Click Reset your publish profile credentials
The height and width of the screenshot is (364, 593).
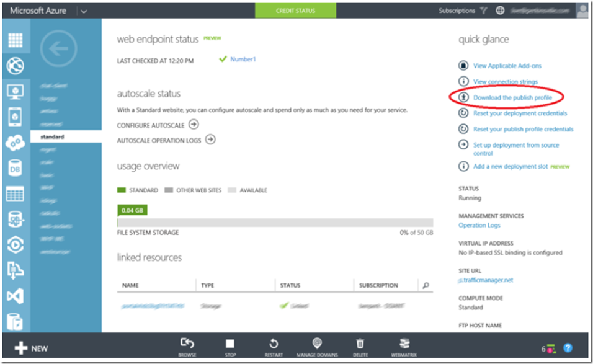pos(524,129)
